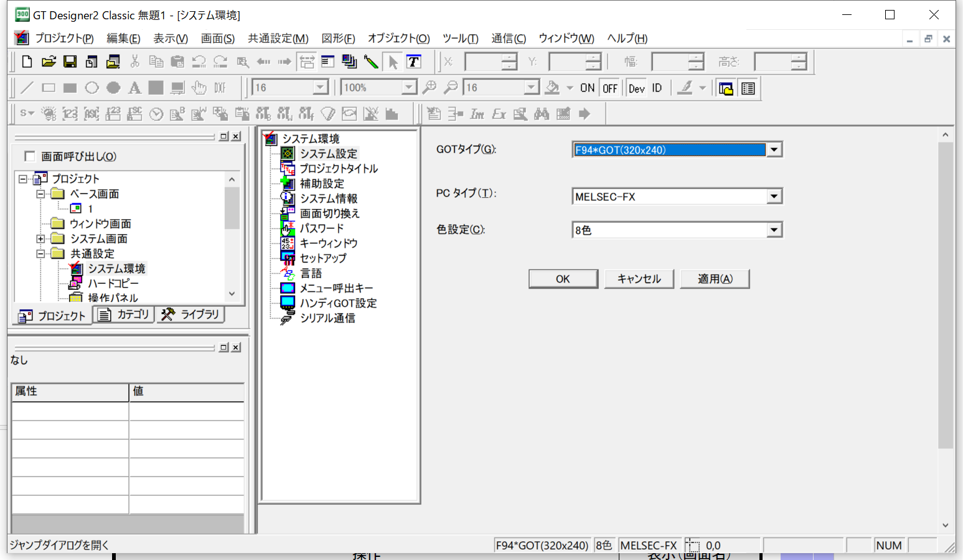Toggle the ON state display button
963x560 pixels.
point(587,88)
